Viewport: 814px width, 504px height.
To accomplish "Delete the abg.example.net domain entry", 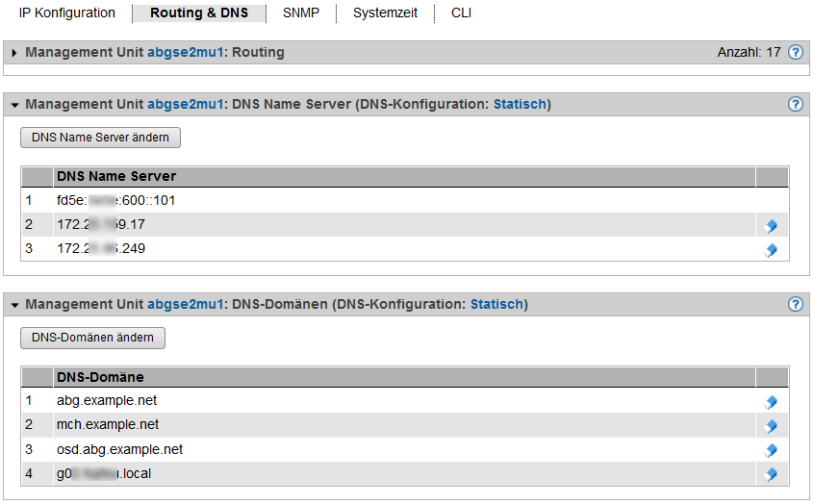I will (x=770, y=402).
